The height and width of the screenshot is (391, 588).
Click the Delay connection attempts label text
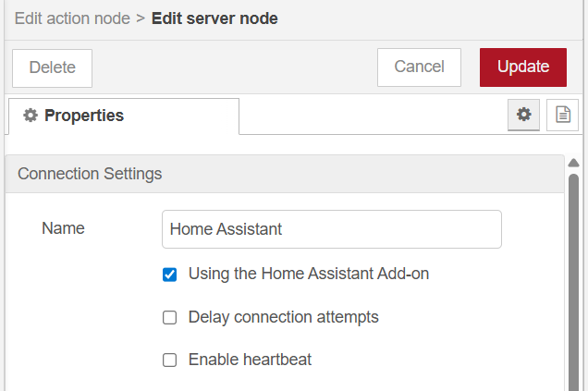tap(283, 317)
